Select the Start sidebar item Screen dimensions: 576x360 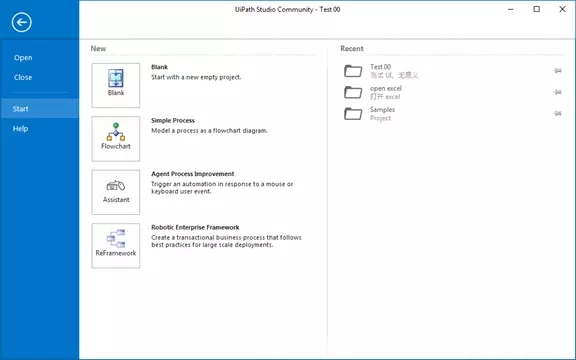pos(39,109)
